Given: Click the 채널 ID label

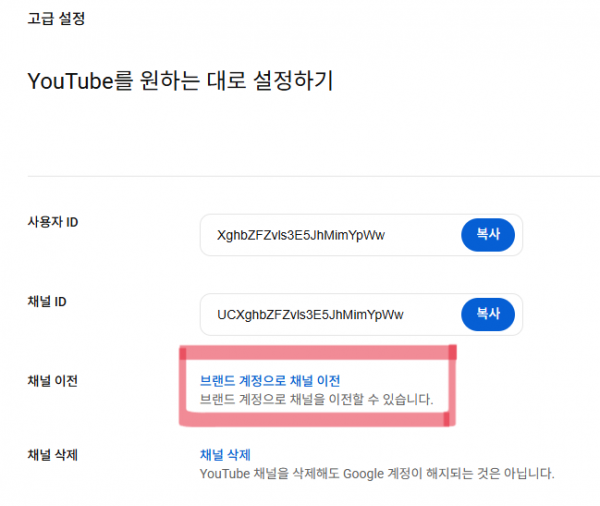Looking at the screenshot, I should (x=47, y=302).
